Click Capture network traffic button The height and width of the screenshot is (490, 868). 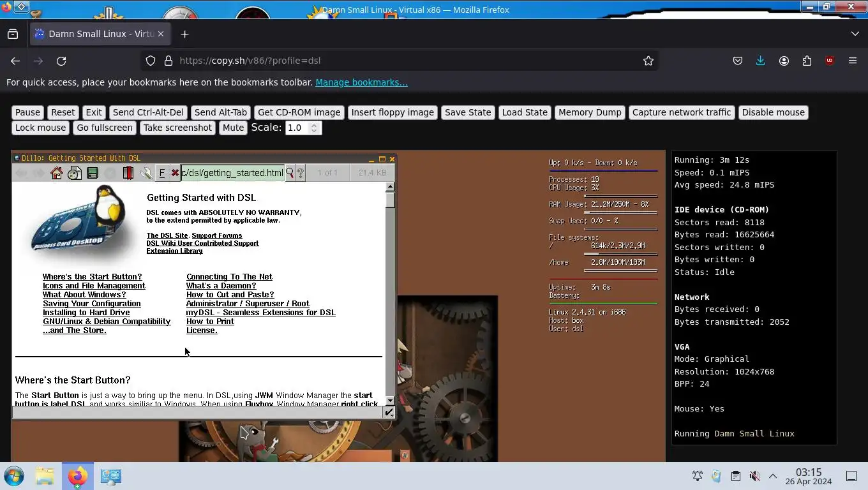[682, 112]
